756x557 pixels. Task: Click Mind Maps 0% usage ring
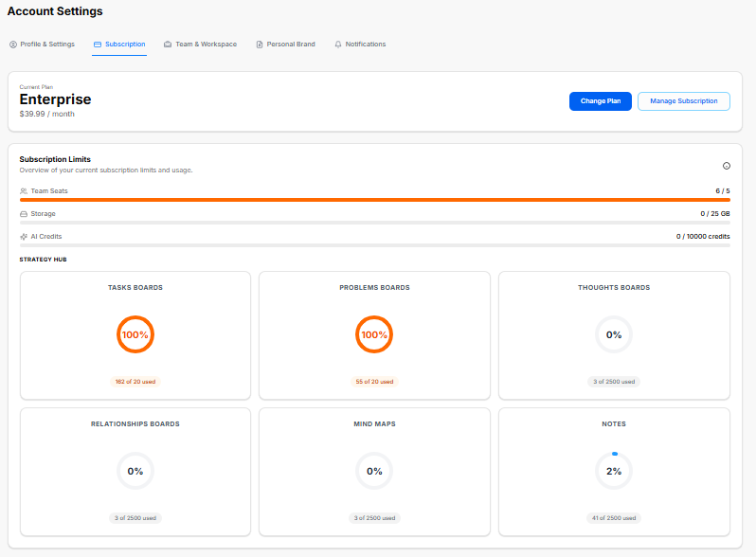point(374,471)
